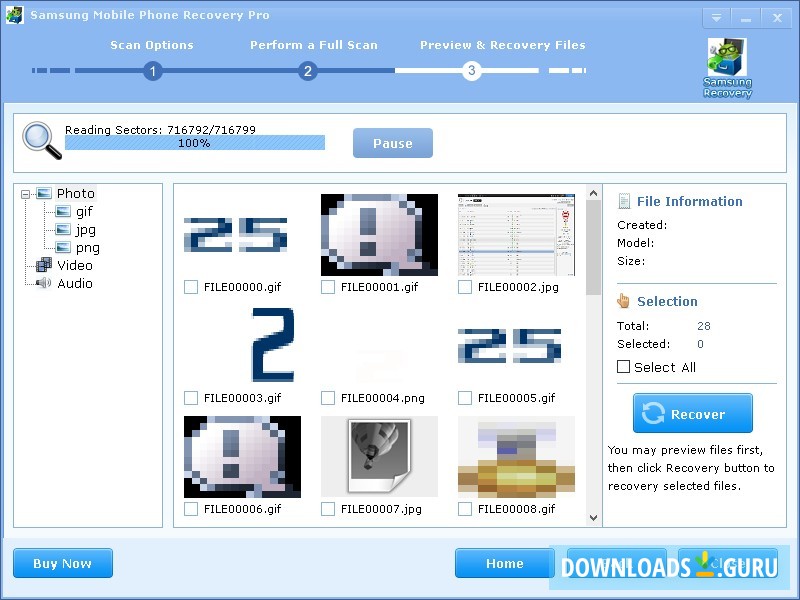This screenshot has width=800, height=600.
Task: Click the Recover button
Action: 693,413
